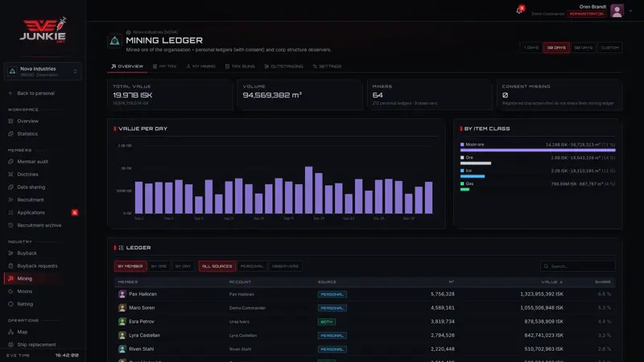Screen dimensions: 644x362
Task: Click the Mining Ledger corporation logo
Action: click(x=114, y=41)
